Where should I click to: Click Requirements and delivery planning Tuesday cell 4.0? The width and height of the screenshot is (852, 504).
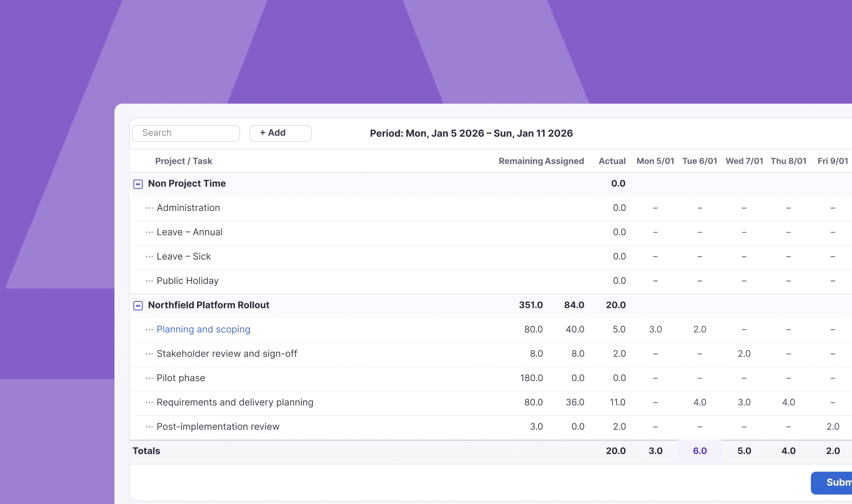tap(700, 402)
